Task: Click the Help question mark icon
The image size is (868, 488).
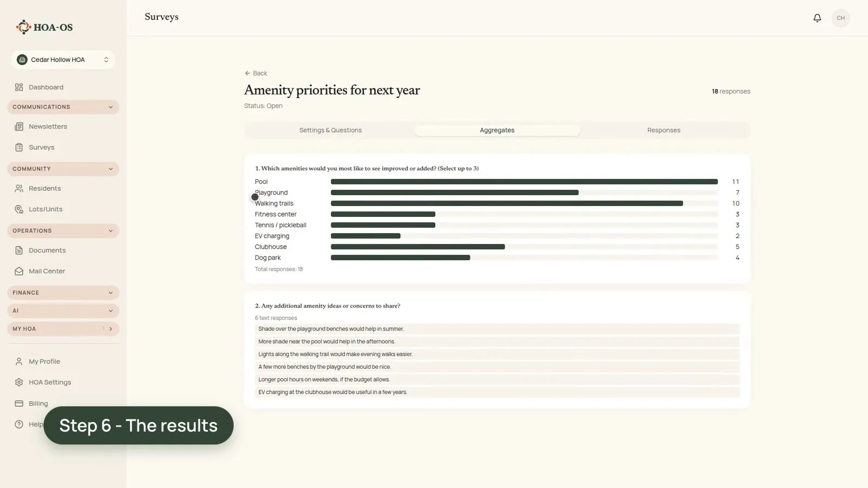Action: [x=19, y=425]
